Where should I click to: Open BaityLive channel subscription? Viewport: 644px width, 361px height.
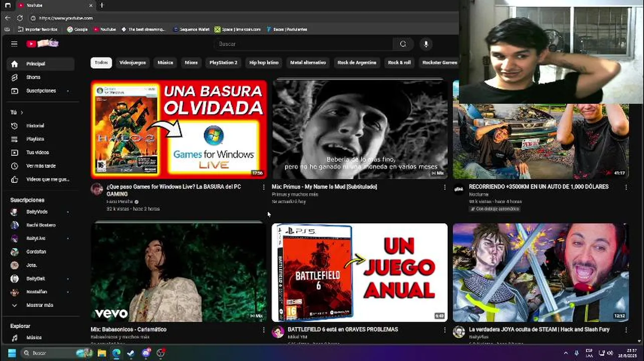tap(40, 238)
